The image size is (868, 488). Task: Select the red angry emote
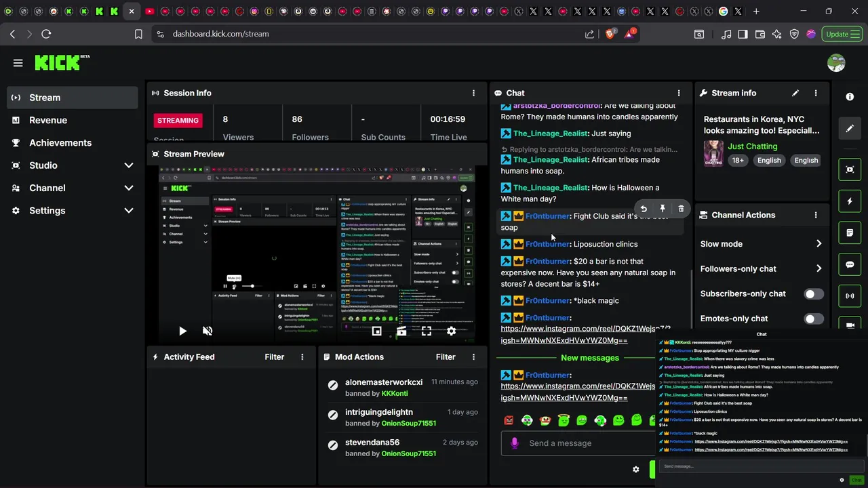coord(509,420)
